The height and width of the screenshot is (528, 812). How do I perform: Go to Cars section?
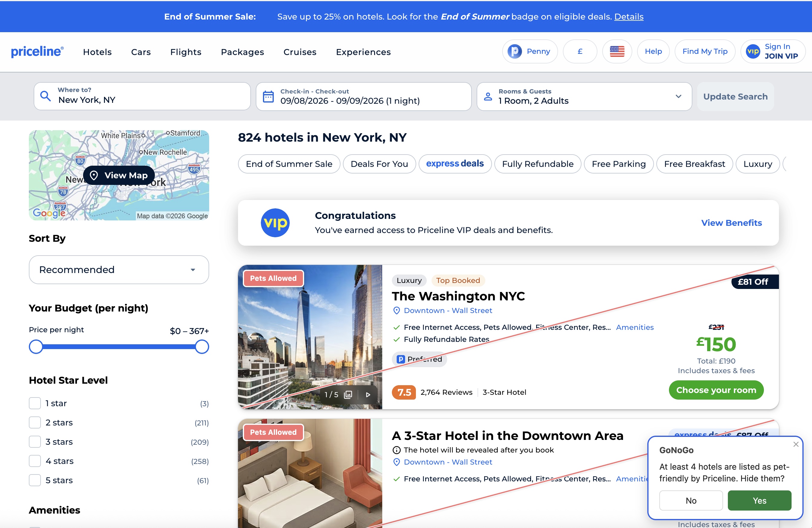141,52
